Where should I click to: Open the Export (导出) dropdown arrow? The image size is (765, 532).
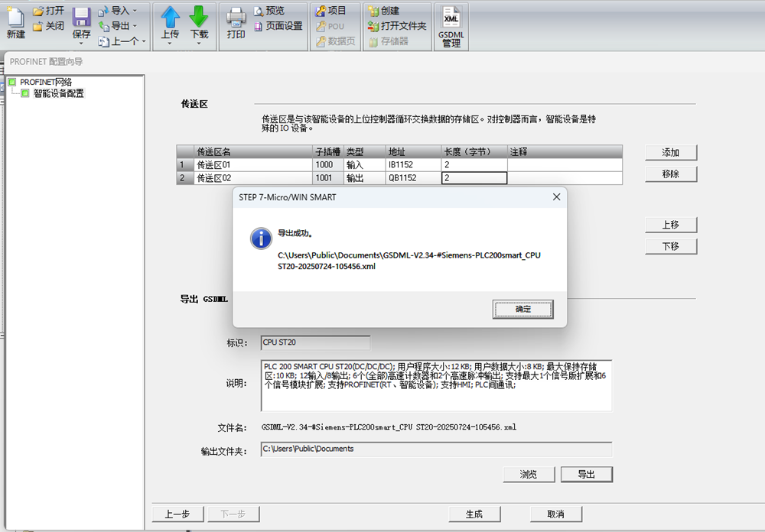tap(135, 26)
